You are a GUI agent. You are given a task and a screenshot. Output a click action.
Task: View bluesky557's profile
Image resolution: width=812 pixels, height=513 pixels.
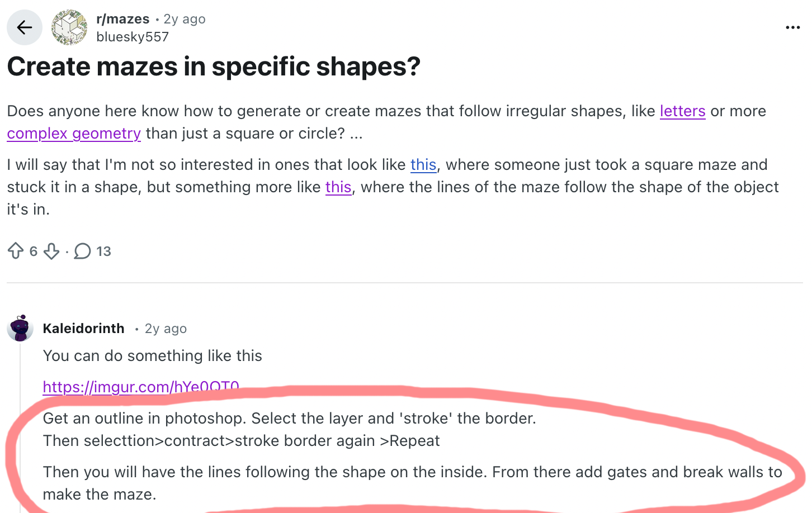coord(132,36)
